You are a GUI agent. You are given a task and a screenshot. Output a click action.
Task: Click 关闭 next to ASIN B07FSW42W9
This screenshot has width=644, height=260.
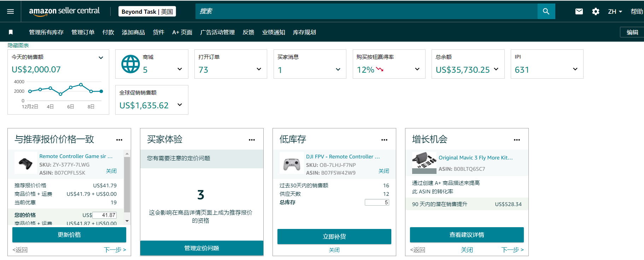tap(384, 171)
